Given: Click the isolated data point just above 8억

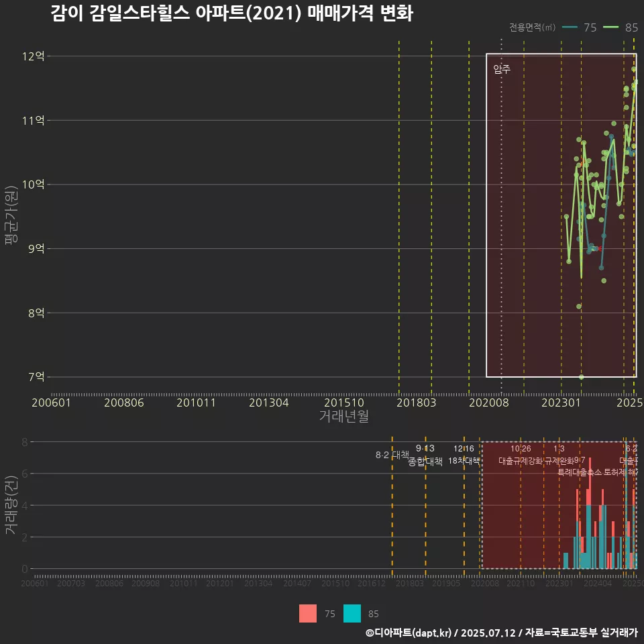Looking at the screenshot, I should click(579, 307).
